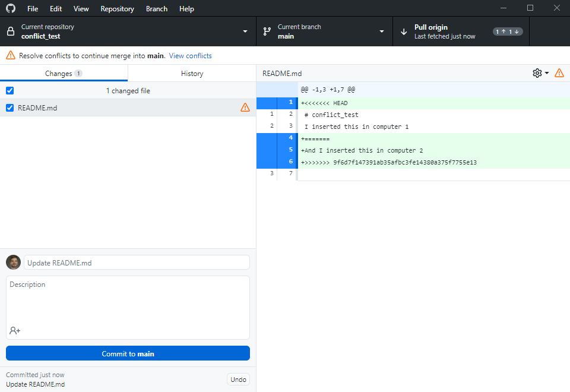This screenshot has height=392, width=570.
Task: Click the View conflicts link
Action: 190,56
